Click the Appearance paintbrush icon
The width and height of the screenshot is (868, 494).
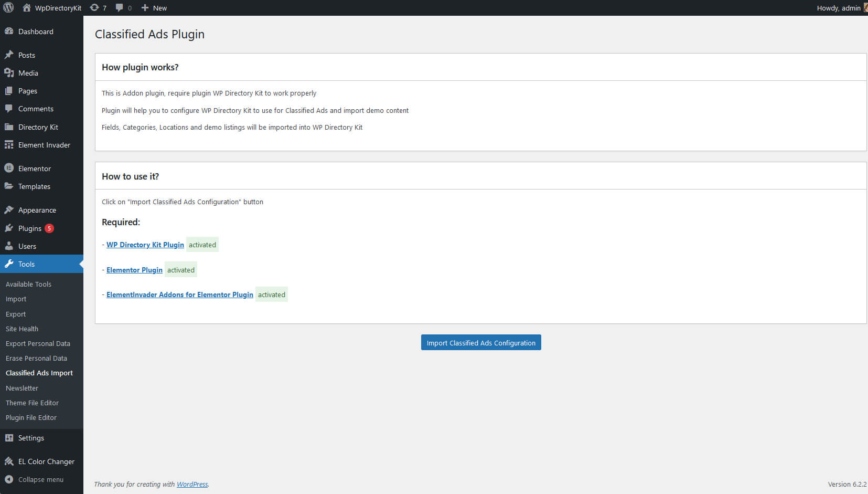pyautogui.click(x=9, y=210)
